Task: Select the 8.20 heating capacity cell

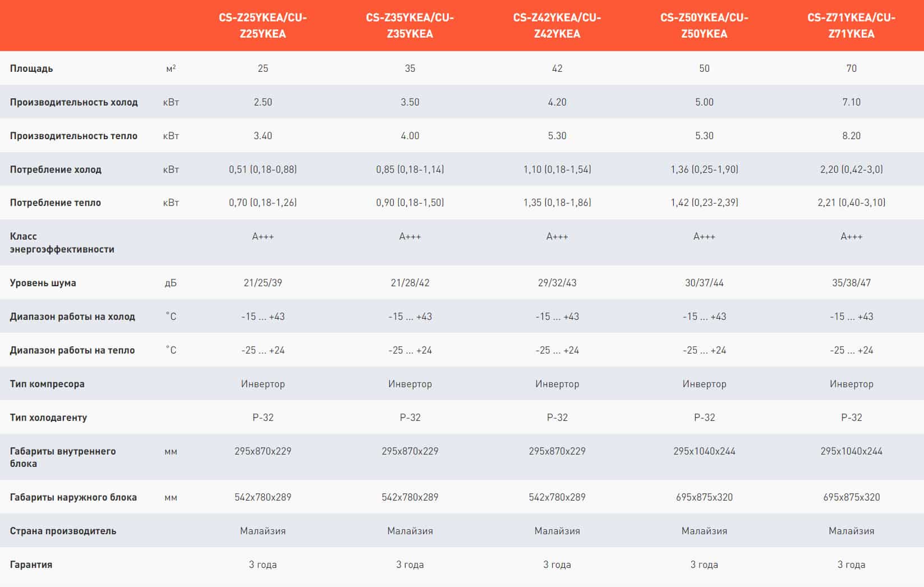Action: point(851,136)
